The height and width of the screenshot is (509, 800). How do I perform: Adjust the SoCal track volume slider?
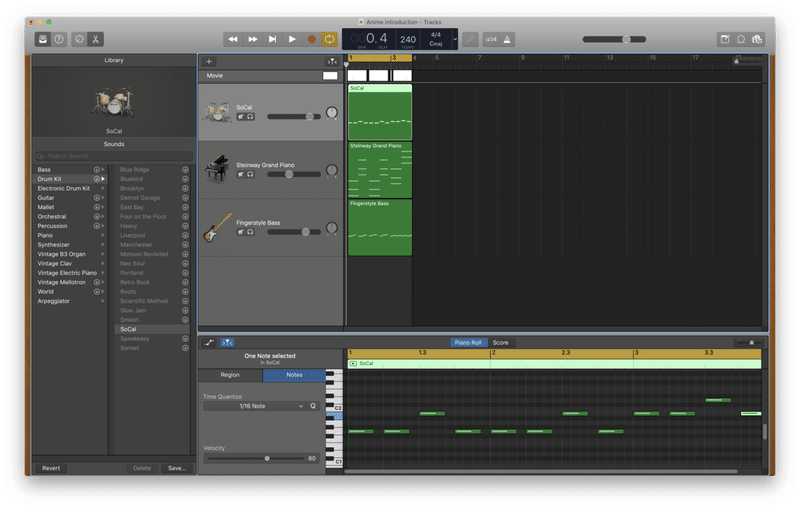click(294, 117)
